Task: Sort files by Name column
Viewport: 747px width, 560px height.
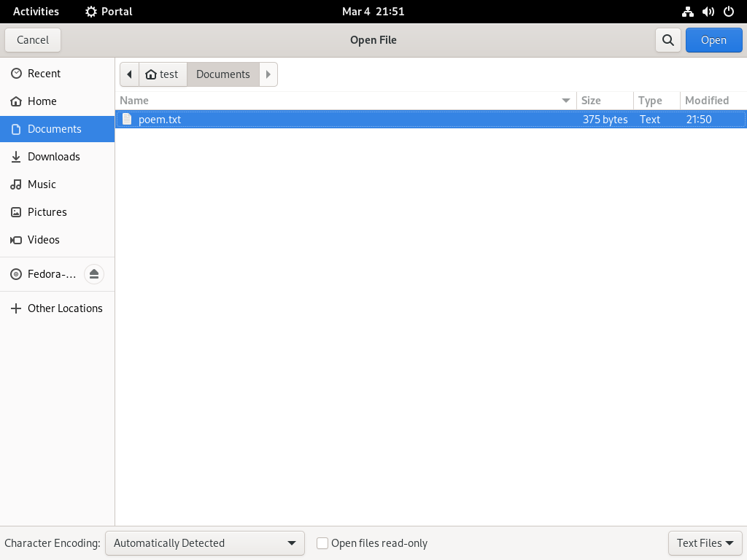Action: pyautogui.click(x=345, y=101)
